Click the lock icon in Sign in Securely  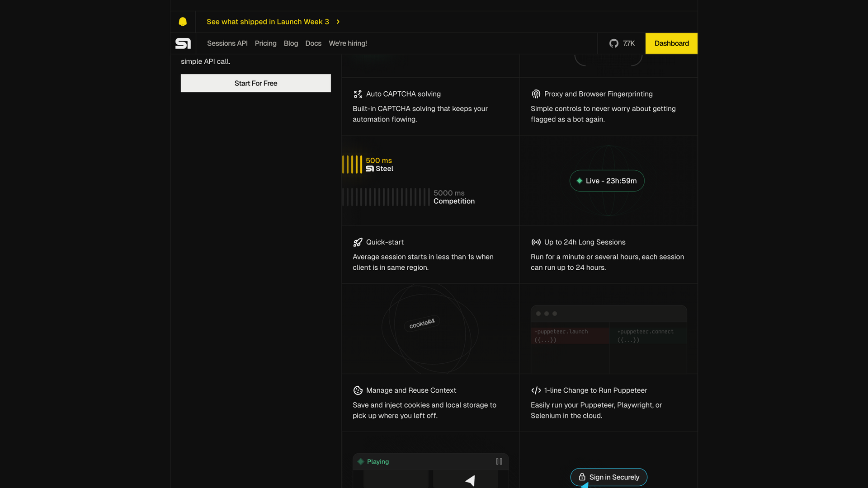(582, 477)
